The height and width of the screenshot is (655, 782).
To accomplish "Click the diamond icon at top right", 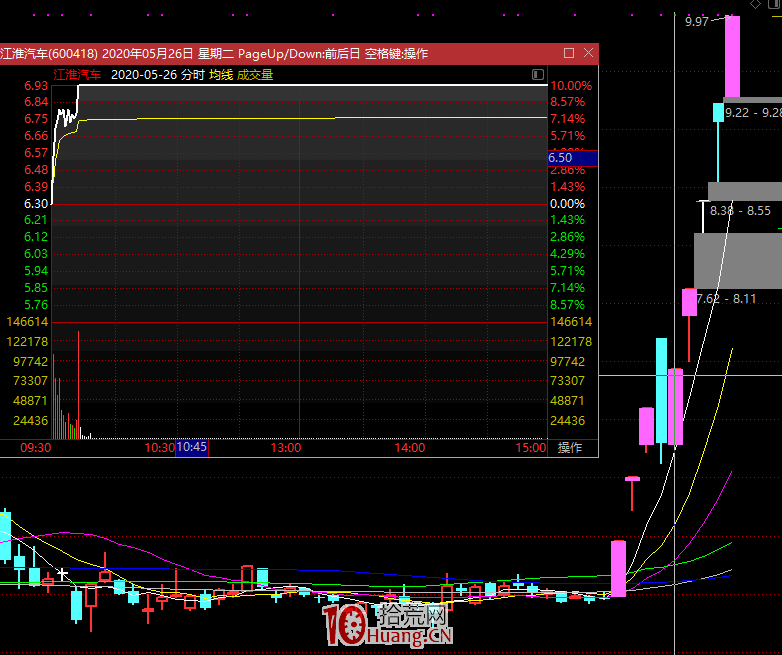I will pos(756,5).
